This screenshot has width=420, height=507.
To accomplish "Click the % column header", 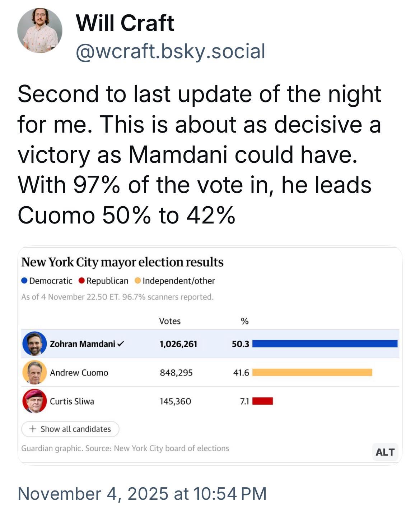I will [245, 321].
